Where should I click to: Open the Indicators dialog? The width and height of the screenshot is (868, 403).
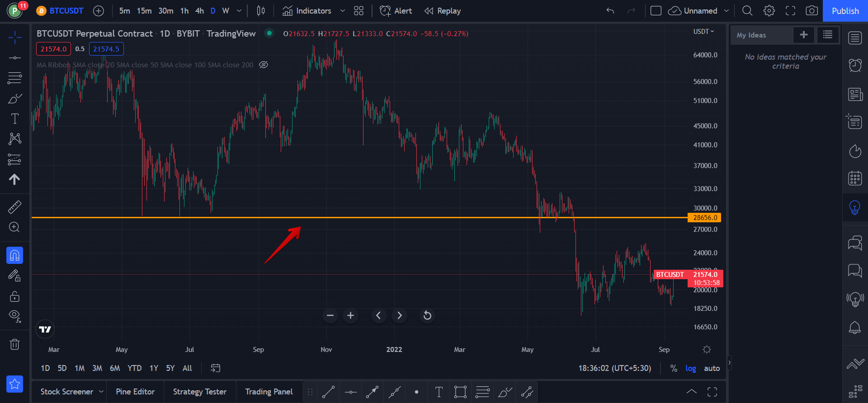307,11
